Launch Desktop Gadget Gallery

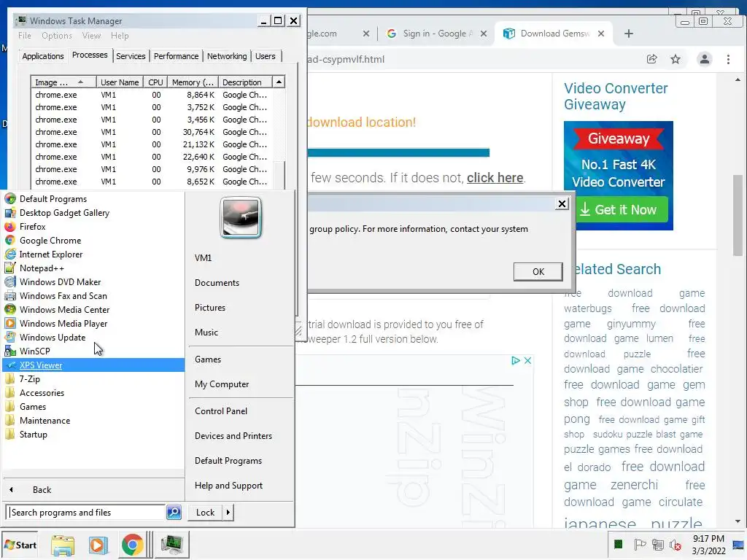(64, 213)
